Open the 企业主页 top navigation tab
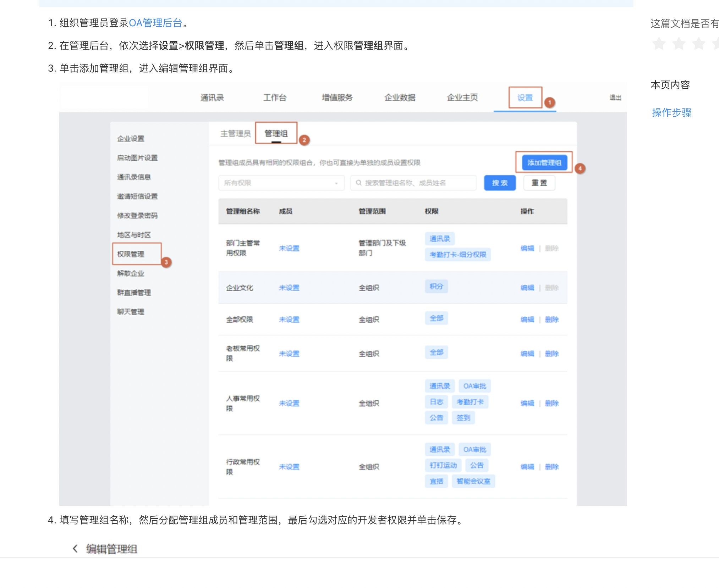Viewport: 719px width, 588px height. (462, 98)
